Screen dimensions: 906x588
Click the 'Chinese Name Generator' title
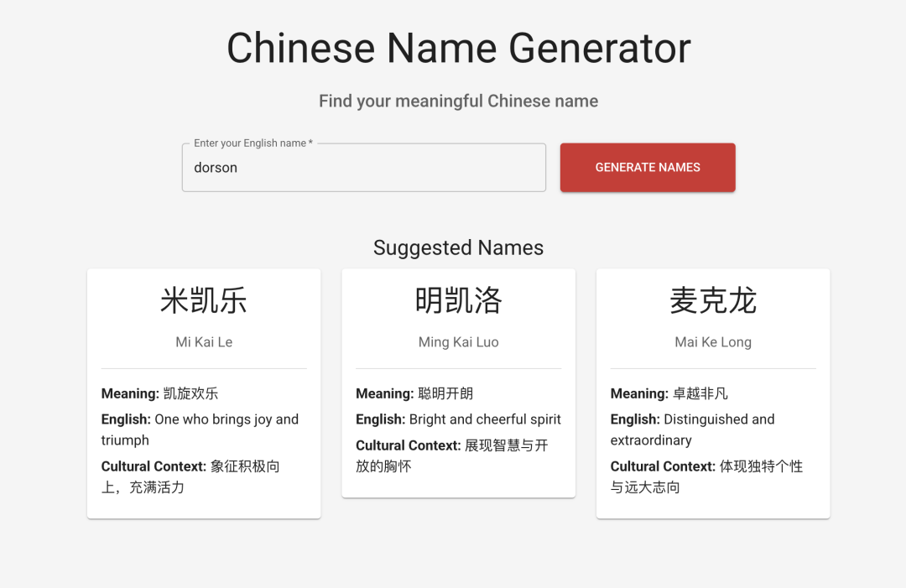coord(458,48)
